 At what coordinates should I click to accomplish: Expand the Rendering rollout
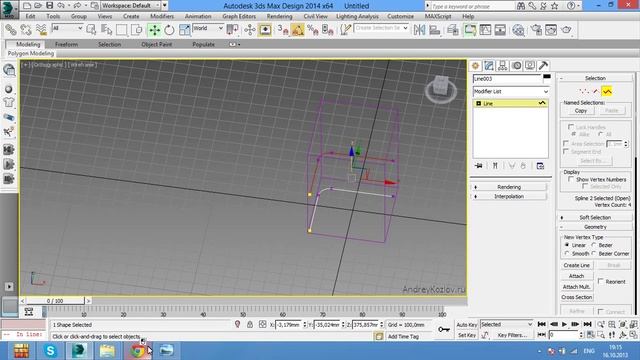(509, 187)
